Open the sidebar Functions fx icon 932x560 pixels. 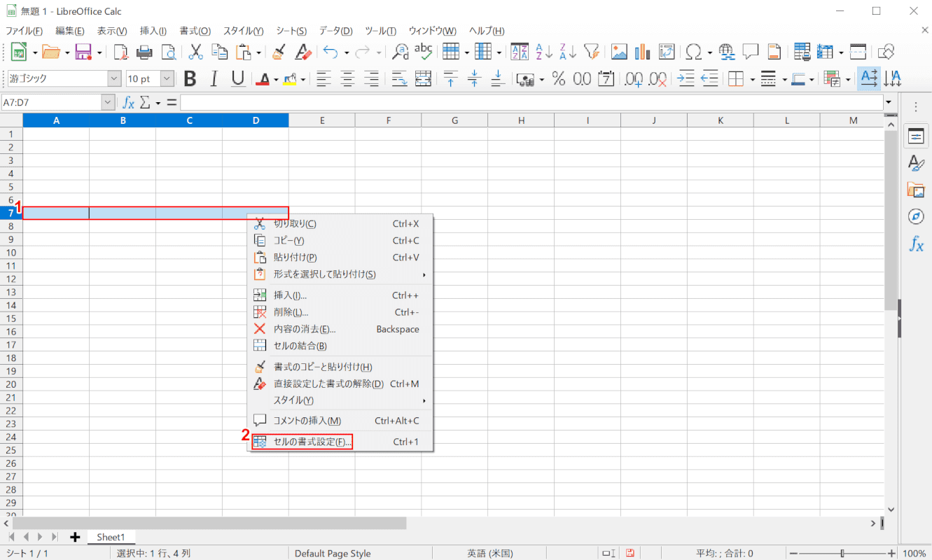[916, 244]
